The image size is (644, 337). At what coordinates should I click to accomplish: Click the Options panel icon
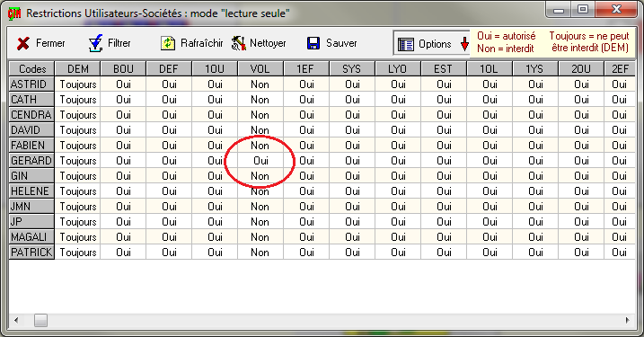pos(406,44)
